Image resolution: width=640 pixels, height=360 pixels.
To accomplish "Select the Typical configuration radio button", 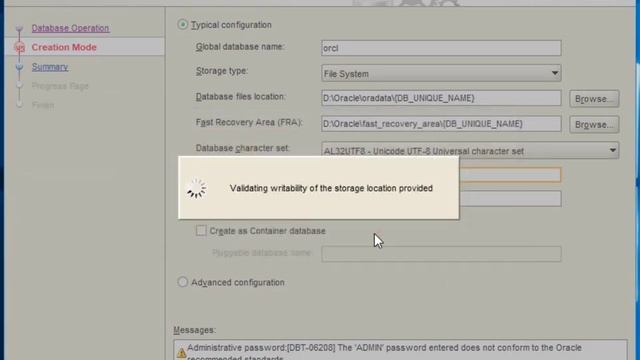I will 182,24.
